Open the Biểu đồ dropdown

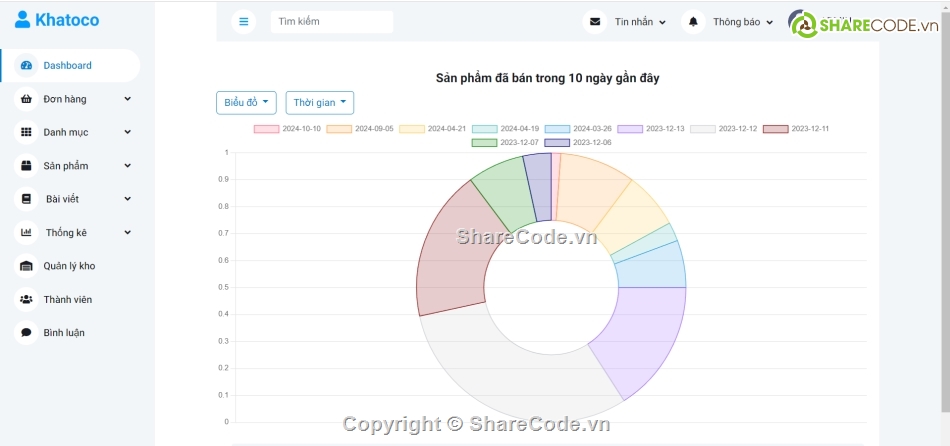pos(247,102)
